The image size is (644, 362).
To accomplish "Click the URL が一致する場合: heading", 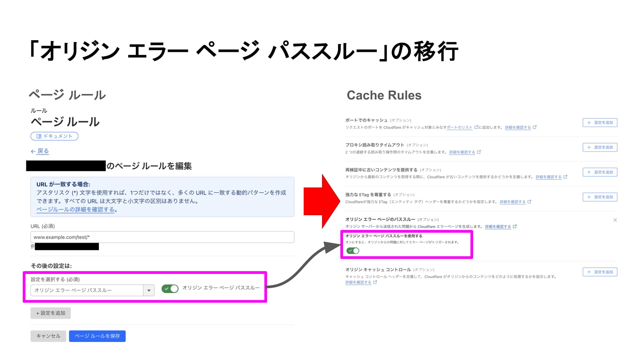I will (63, 184).
